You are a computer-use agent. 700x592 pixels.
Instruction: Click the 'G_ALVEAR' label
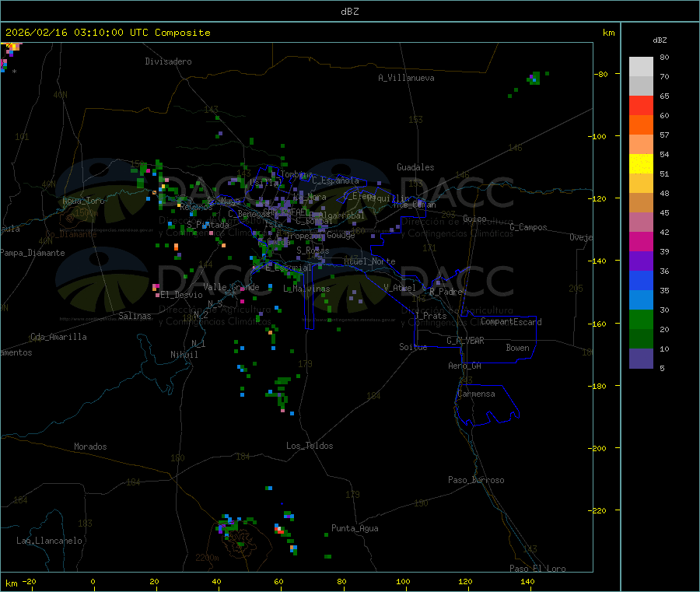point(465,341)
